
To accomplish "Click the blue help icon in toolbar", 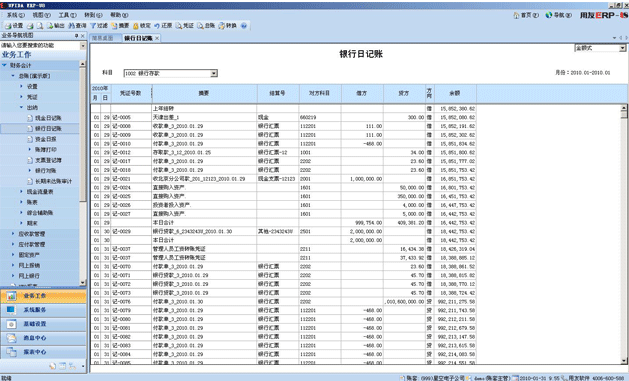I will point(244,26).
